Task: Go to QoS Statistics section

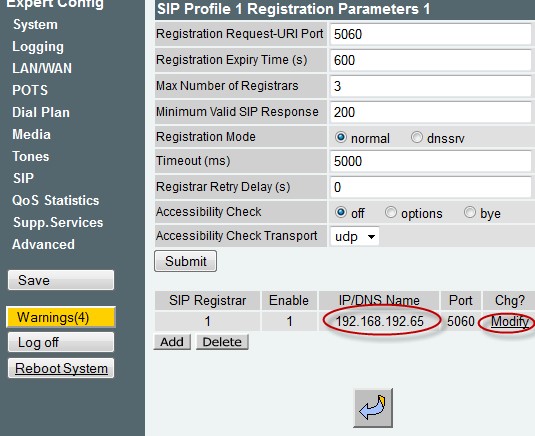Action: tap(56, 200)
